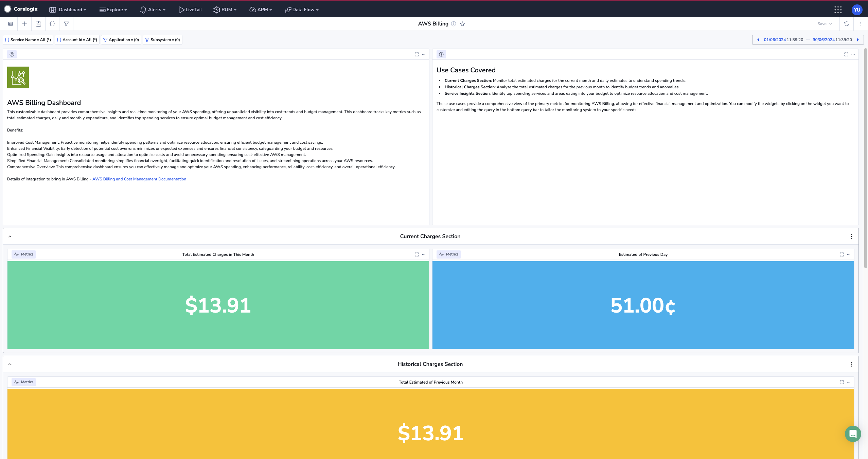The width and height of the screenshot is (868, 459).
Task: Click the AWS Billing green logo image
Action: 18,77
